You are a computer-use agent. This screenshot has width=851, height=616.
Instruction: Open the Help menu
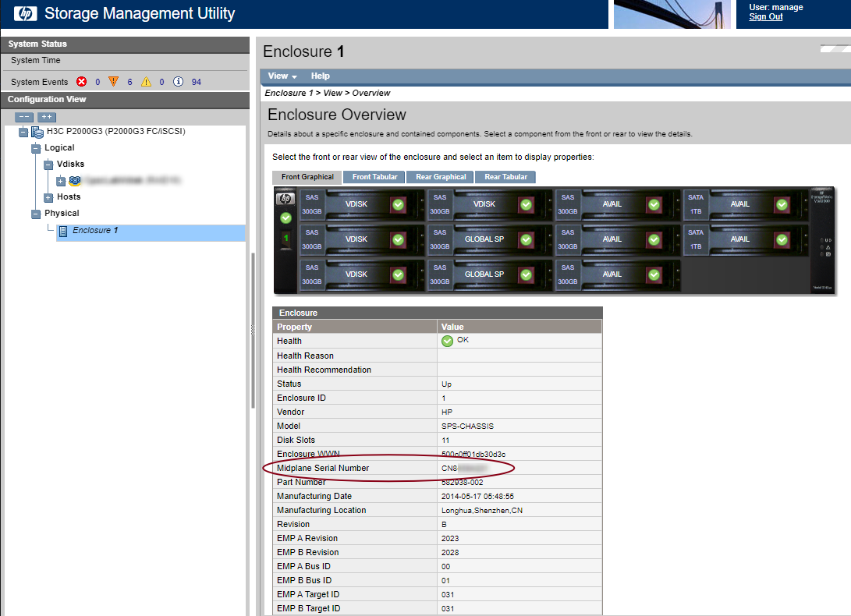(321, 76)
